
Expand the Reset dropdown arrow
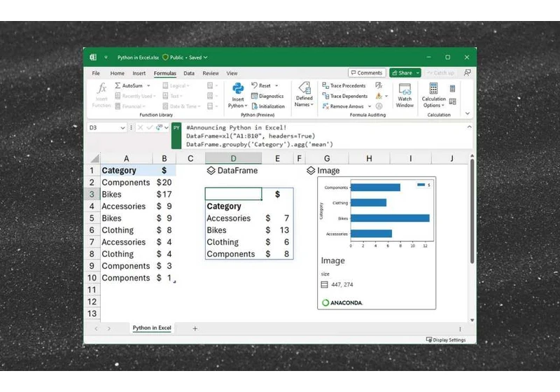point(276,85)
